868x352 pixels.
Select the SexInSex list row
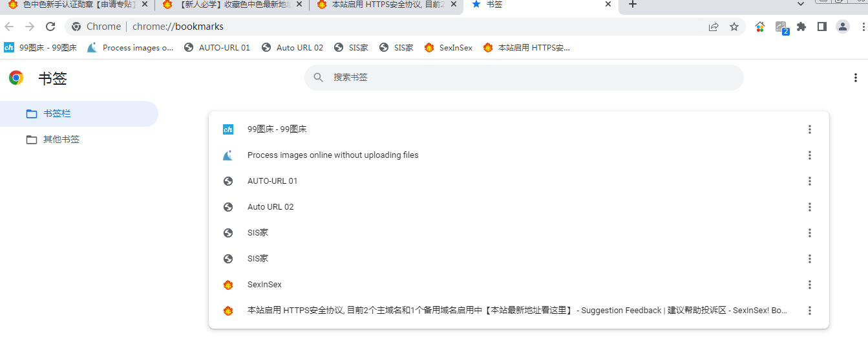[x=519, y=285]
